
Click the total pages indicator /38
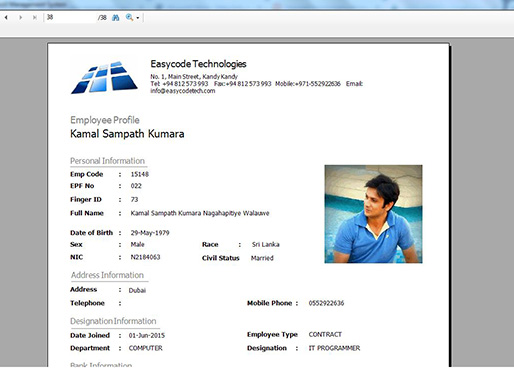tap(102, 18)
